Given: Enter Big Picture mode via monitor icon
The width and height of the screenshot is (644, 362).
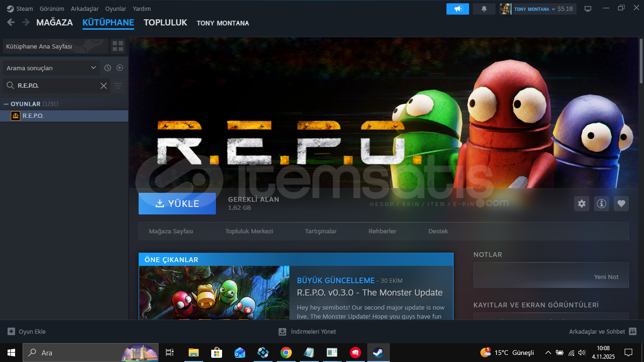Looking at the screenshot, I should pos(588,9).
